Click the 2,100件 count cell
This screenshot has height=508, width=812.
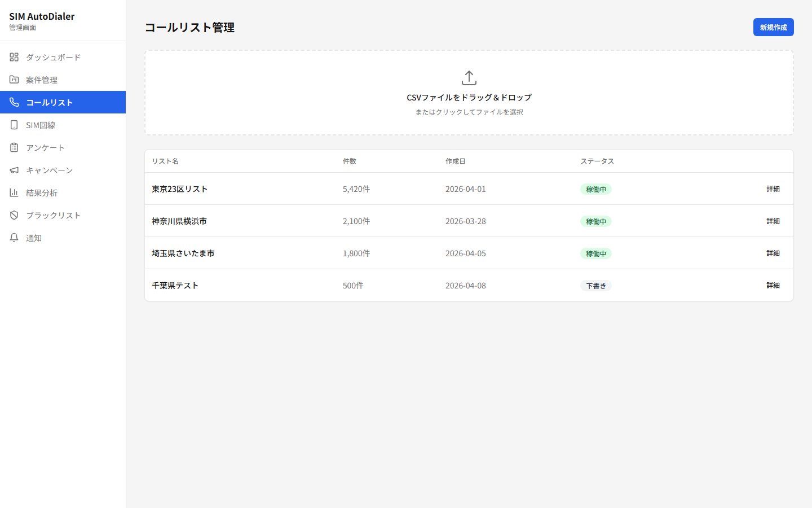coord(356,221)
